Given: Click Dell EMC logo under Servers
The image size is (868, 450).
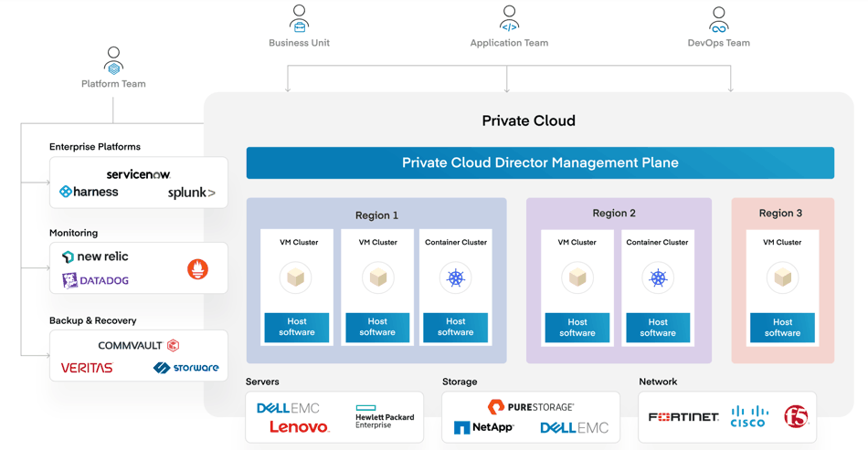Looking at the screenshot, I should (x=288, y=408).
